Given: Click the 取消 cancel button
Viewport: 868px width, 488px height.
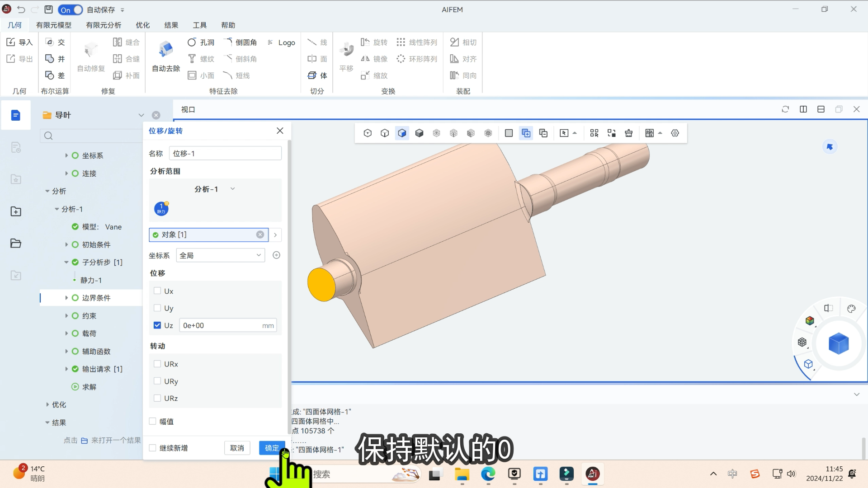Looking at the screenshot, I should click(237, 448).
